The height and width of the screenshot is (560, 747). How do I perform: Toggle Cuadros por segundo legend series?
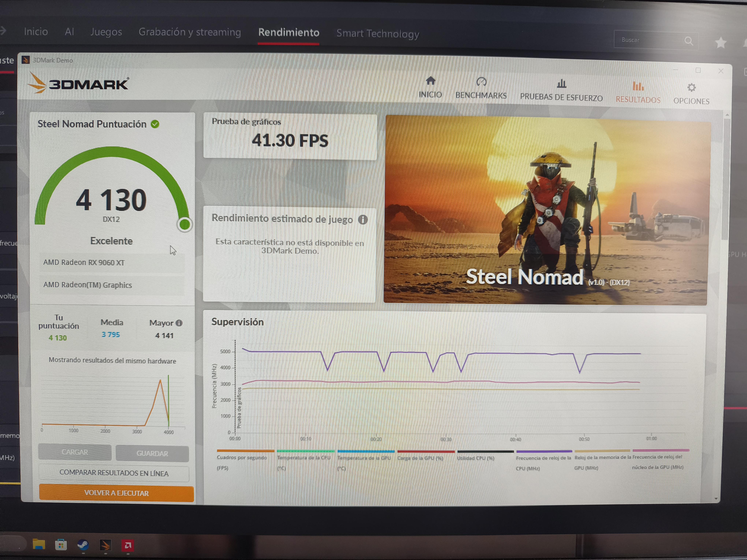click(242, 458)
